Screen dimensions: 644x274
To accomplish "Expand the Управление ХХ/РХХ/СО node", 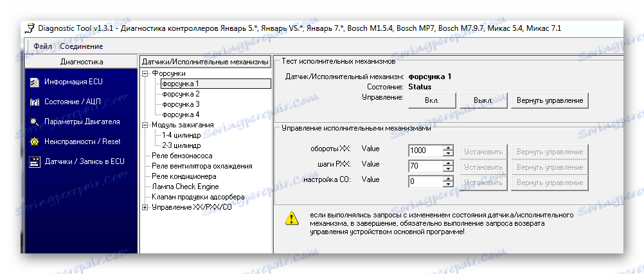I will tap(145, 208).
